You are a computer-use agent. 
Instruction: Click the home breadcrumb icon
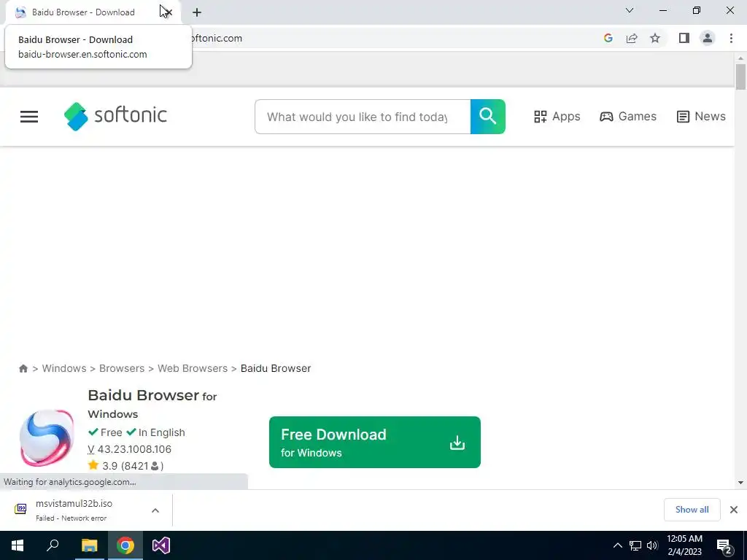click(23, 368)
